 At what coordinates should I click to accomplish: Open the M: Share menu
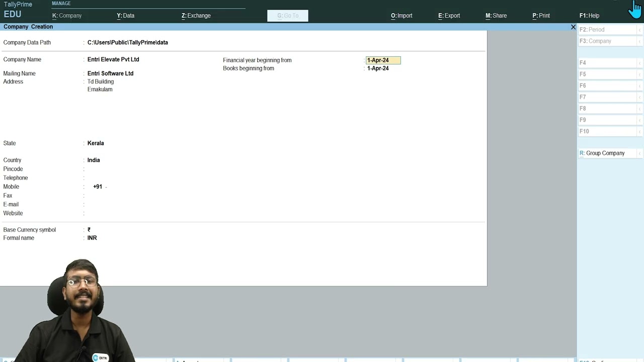point(496,16)
